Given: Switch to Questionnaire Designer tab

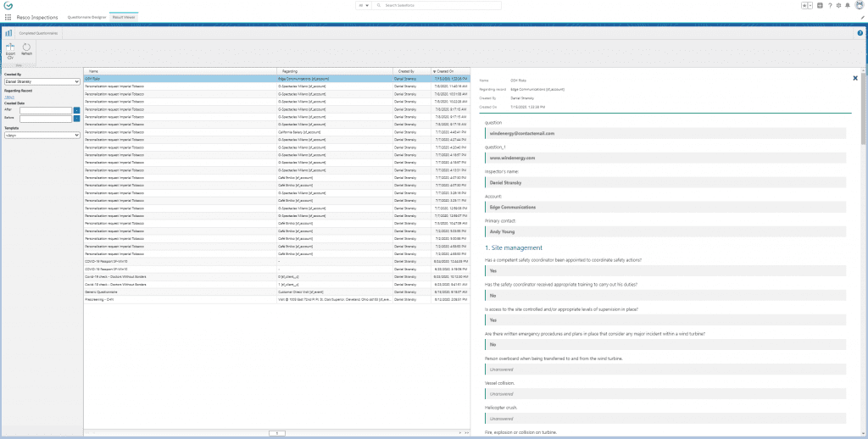Looking at the screenshot, I should tap(86, 17).
